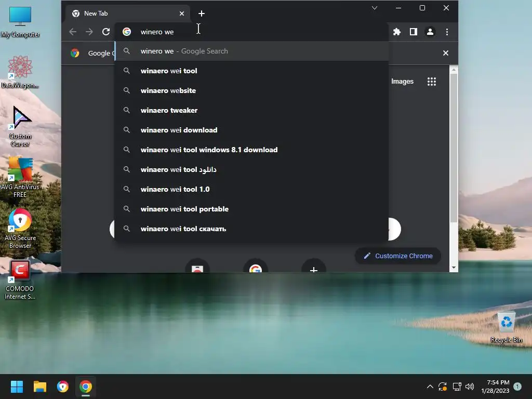Open the Chrome three-dot menu
The height and width of the screenshot is (399, 532).
(x=447, y=32)
